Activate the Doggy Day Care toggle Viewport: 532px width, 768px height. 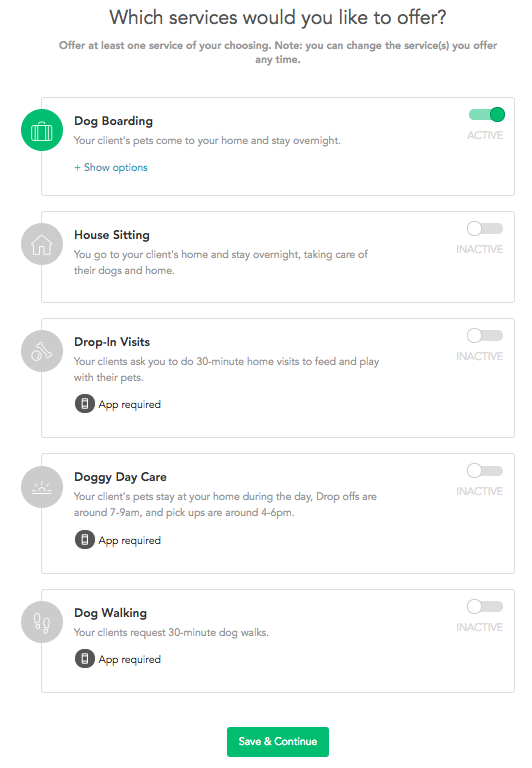pos(485,471)
